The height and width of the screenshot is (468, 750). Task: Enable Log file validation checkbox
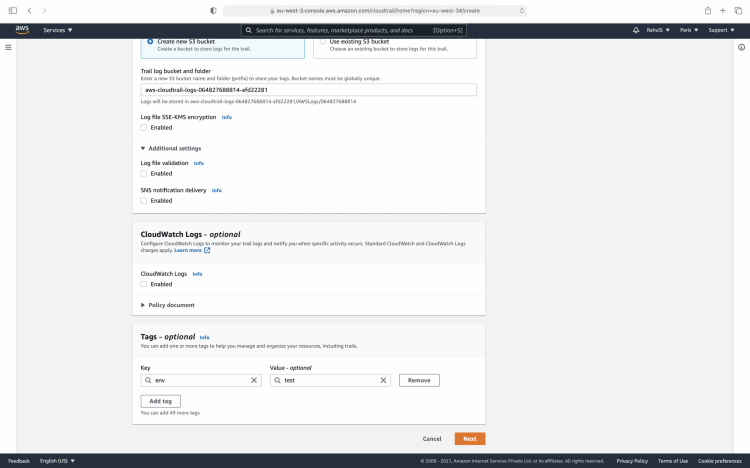coord(144,173)
